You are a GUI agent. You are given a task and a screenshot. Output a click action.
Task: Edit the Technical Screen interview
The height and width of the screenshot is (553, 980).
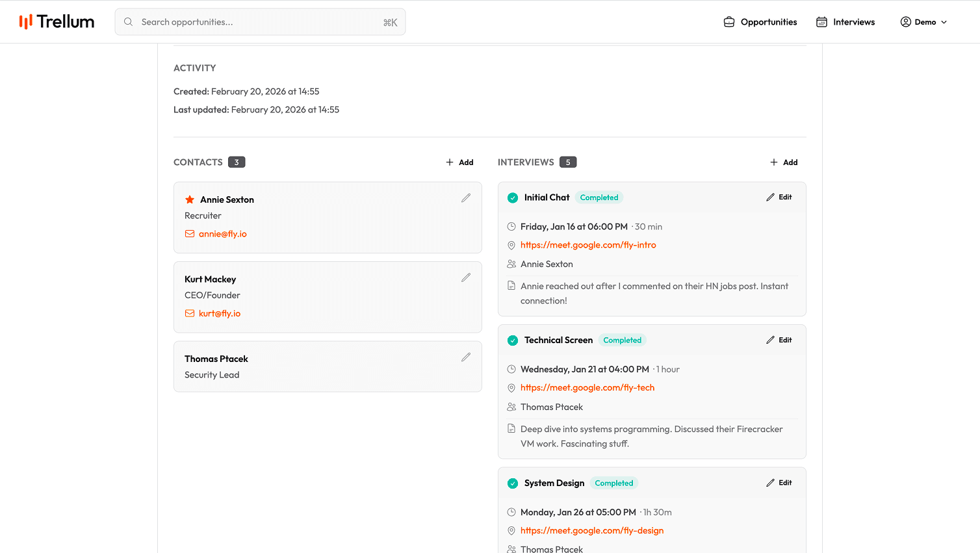click(x=779, y=340)
